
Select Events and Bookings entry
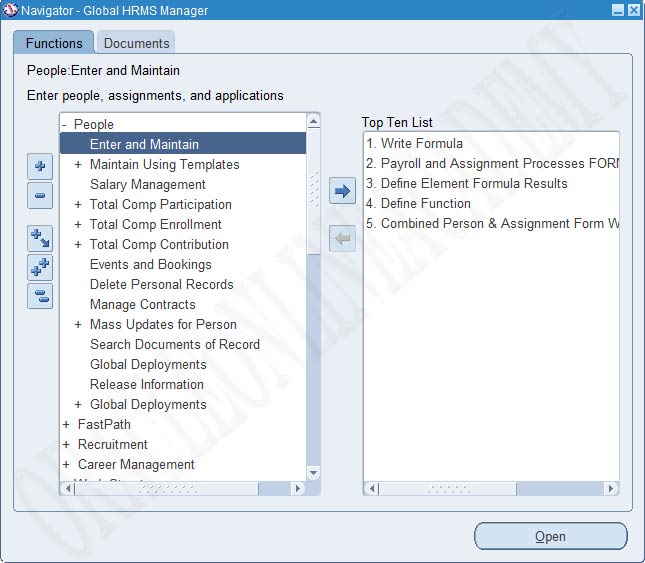(151, 264)
